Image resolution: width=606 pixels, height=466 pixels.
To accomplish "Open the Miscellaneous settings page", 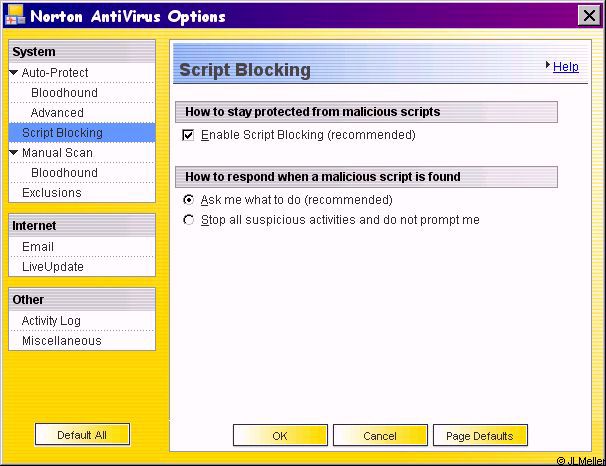I will [61, 341].
